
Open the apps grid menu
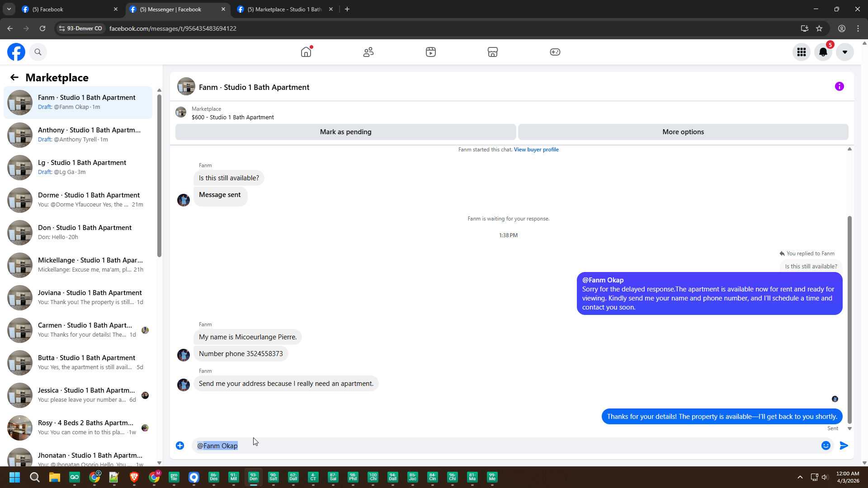pos(802,52)
